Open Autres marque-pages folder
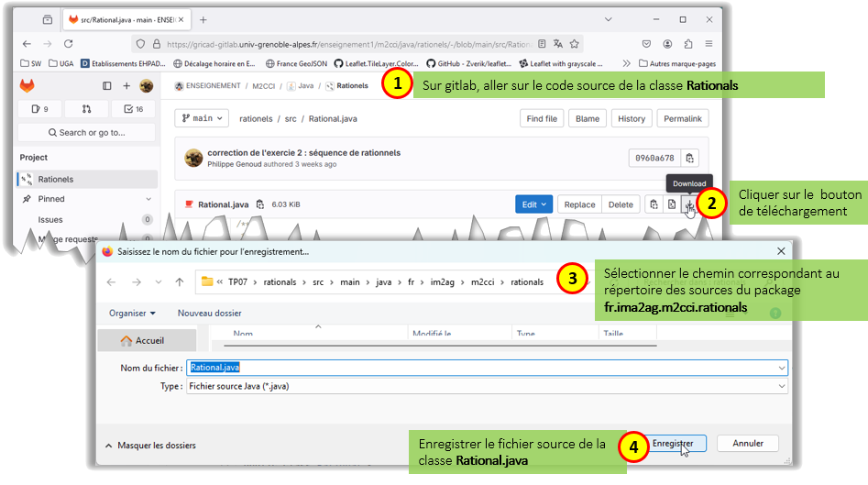 (x=677, y=63)
